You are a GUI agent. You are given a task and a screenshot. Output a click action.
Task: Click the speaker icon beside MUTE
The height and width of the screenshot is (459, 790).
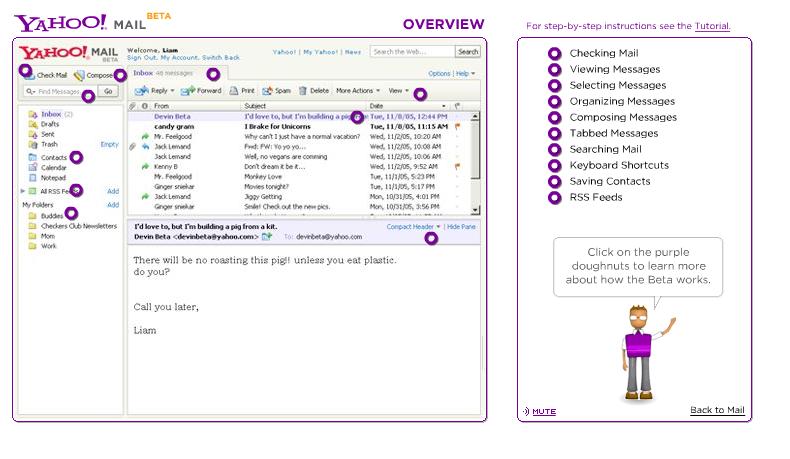click(x=526, y=412)
